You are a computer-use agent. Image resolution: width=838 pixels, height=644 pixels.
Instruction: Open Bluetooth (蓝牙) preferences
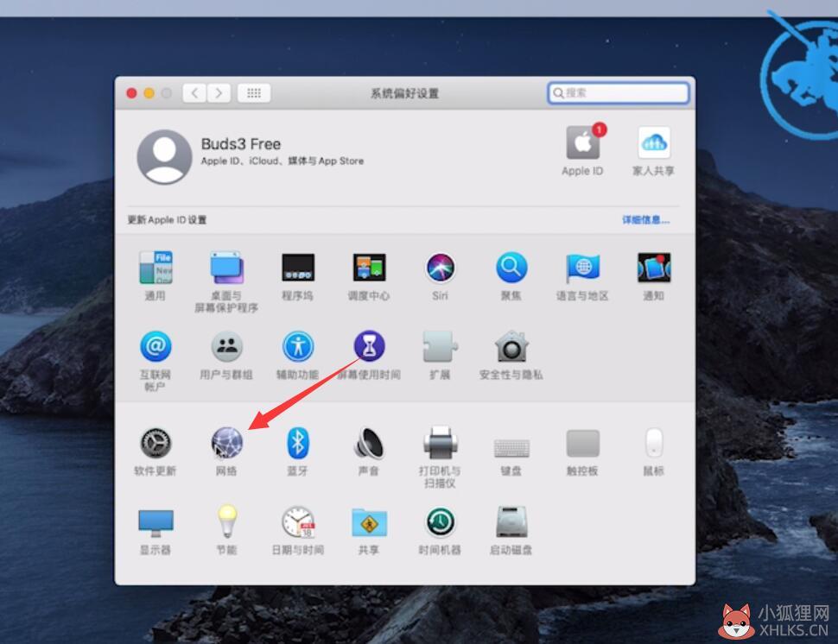pos(298,443)
